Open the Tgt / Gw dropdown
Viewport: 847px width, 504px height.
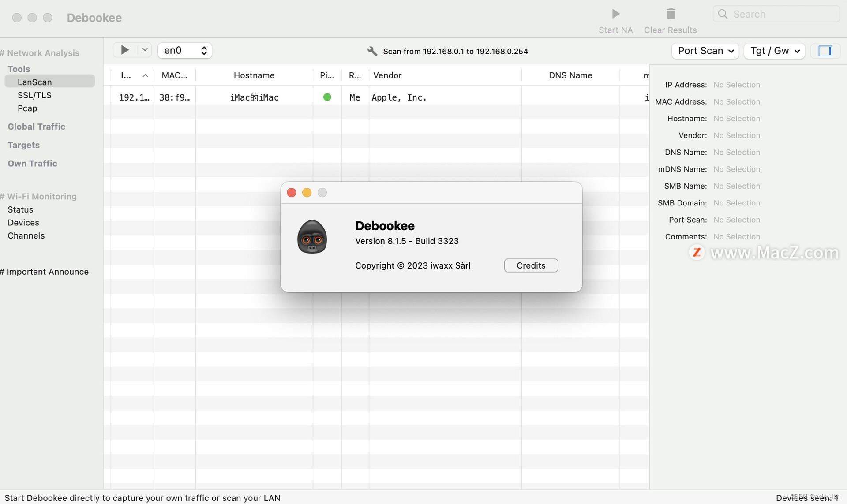(x=774, y=51)
